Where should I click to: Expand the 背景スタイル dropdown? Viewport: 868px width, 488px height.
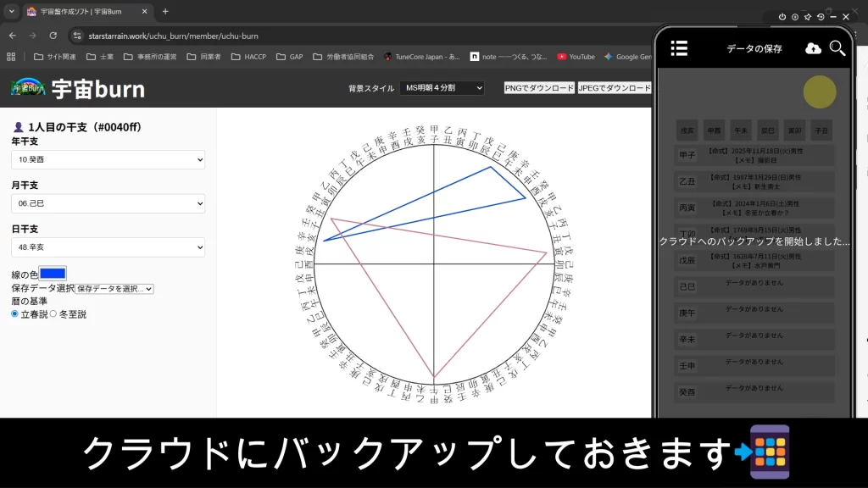click(442, 88)
